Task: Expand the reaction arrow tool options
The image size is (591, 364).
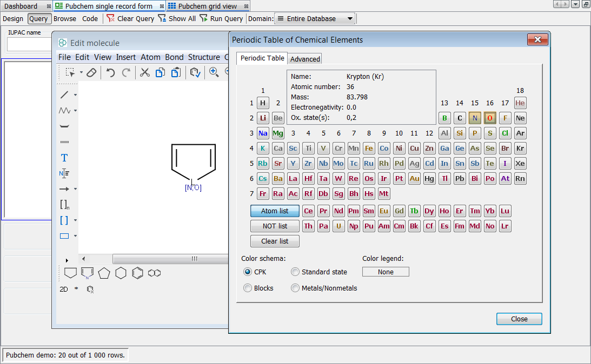Action: point(75,189)
